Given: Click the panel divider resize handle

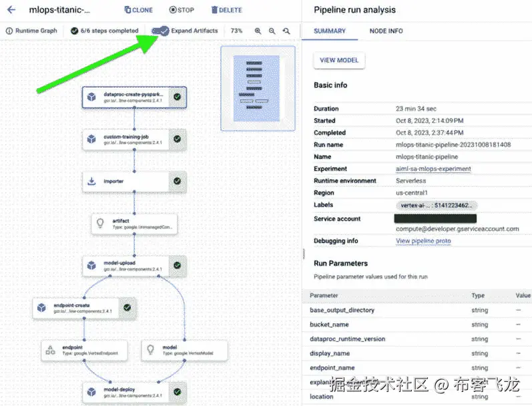Looking at the screenshot, I should (x=304, y=254).
